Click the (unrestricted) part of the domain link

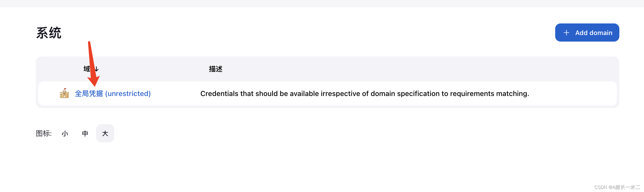[x=128, y=93]
